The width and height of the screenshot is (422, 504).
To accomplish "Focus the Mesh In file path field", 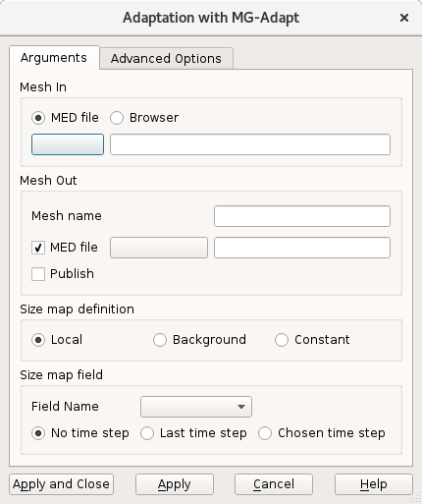I will pos(250,144).
